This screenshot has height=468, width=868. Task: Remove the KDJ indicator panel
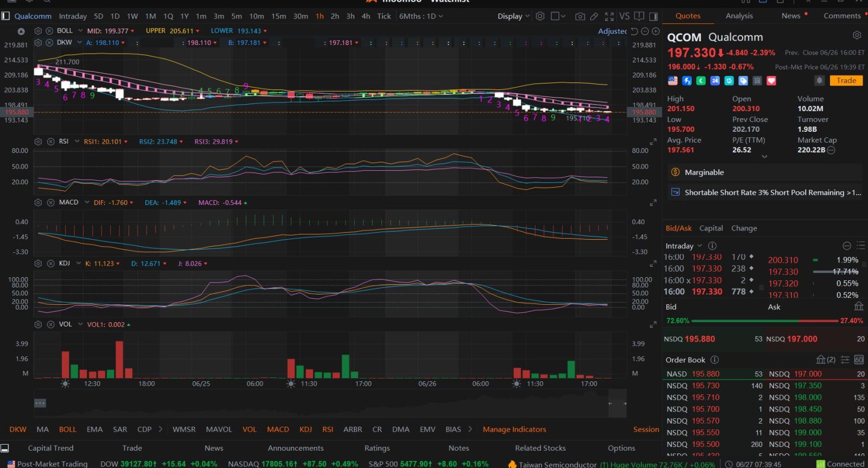click(x=50, y=264)
